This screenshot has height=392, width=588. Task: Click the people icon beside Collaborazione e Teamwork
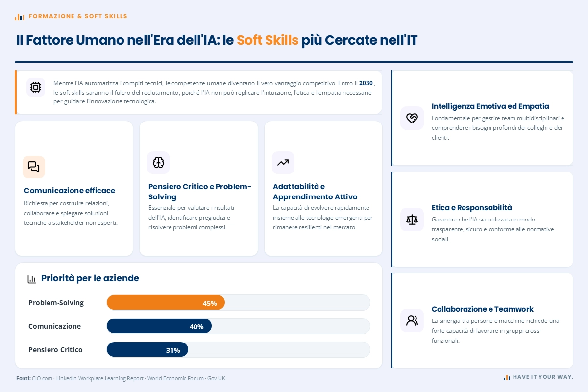click(412, 321)
